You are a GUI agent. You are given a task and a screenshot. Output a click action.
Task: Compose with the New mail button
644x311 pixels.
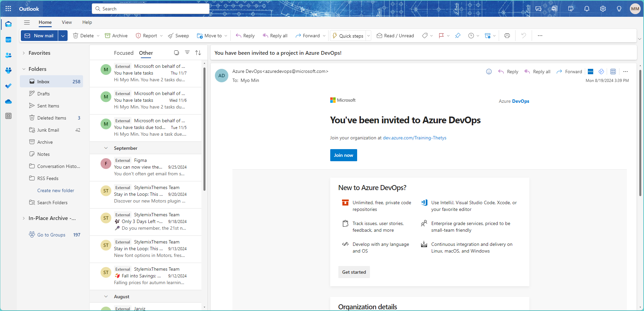pyautogui.click(x=40, y=36)
